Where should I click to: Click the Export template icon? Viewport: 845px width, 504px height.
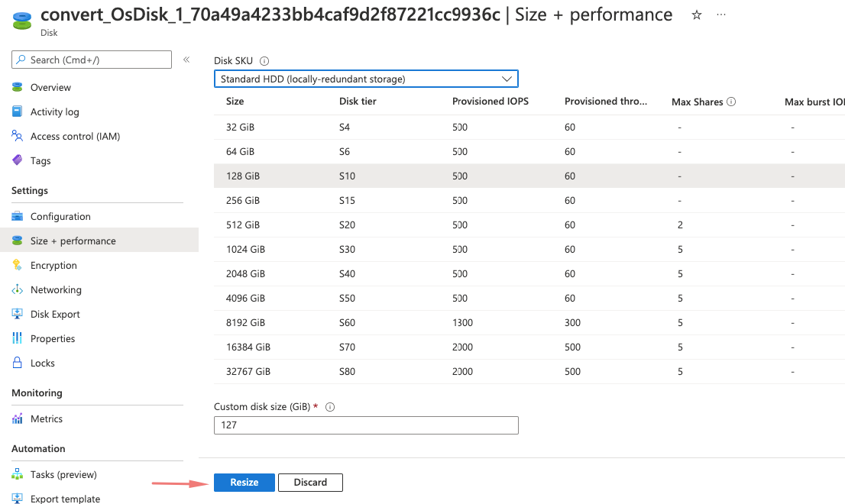[18, 499]
